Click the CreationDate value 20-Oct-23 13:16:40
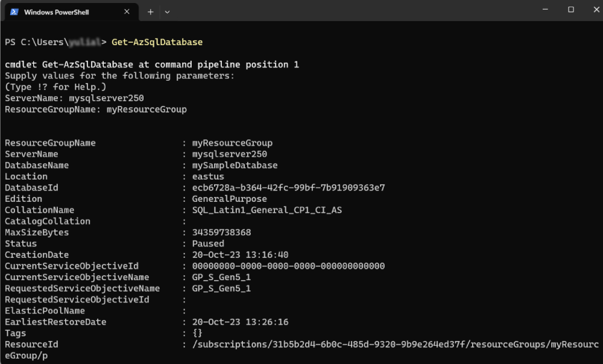This screenshot has height=364, width=603. pyautogui.click(x=241, y=255)
